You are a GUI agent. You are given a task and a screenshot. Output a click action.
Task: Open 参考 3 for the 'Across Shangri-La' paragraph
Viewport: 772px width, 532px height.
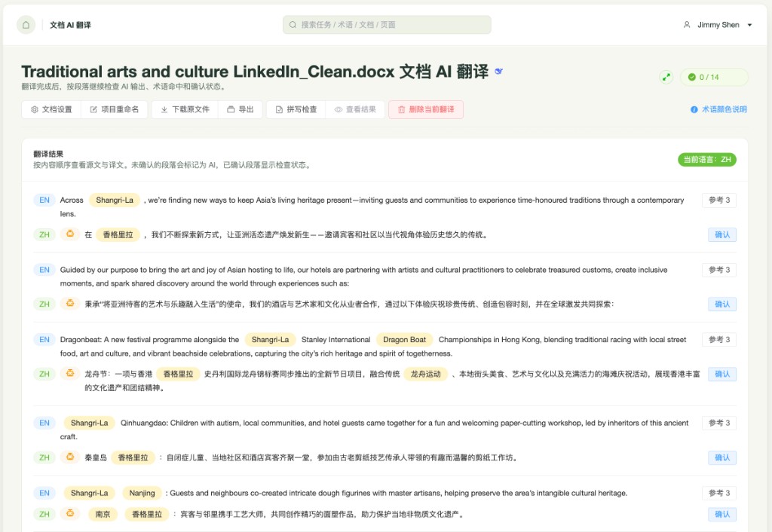718,200
